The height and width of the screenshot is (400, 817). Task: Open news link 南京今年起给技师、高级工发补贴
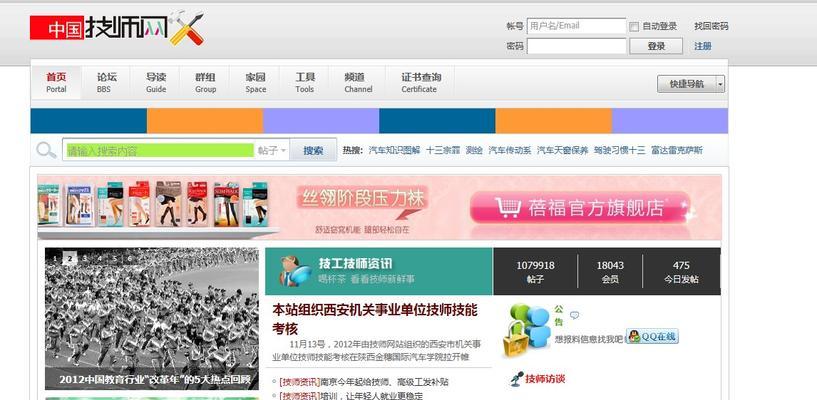(x=384, y=382)
